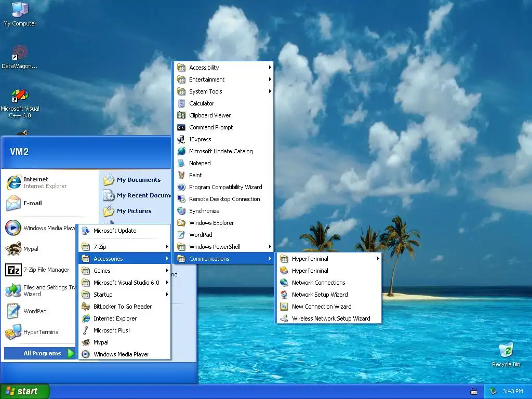Open Windows Explorer from Accessories

223,223
